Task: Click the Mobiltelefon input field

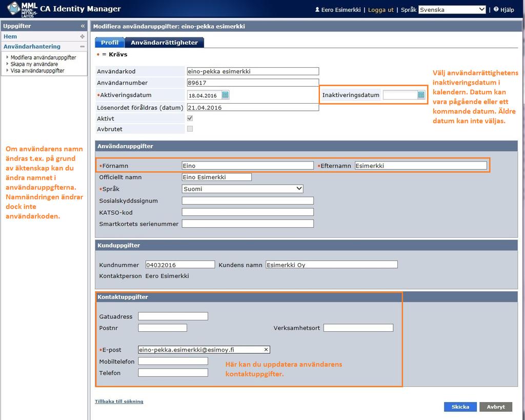Action: (x=173, y=362)
